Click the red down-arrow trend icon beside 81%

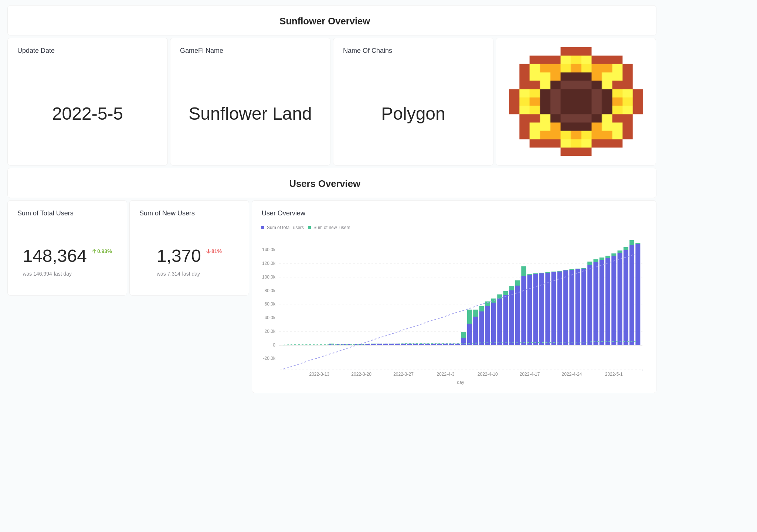click(208, 251)
